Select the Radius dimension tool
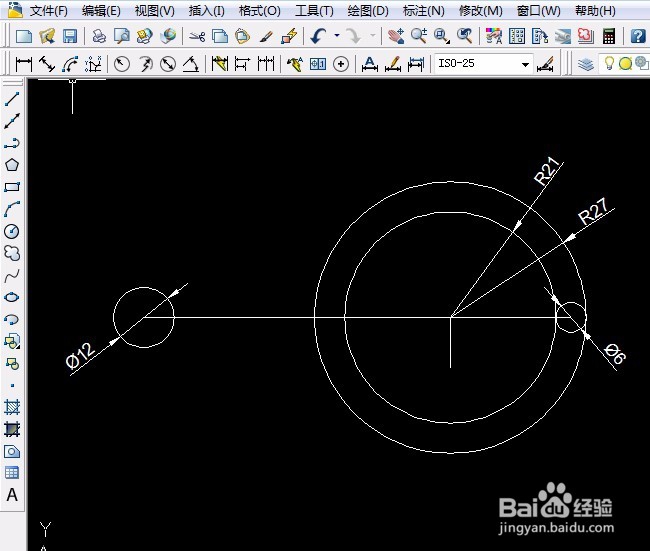The image size is (650, 551). (122, 64)
